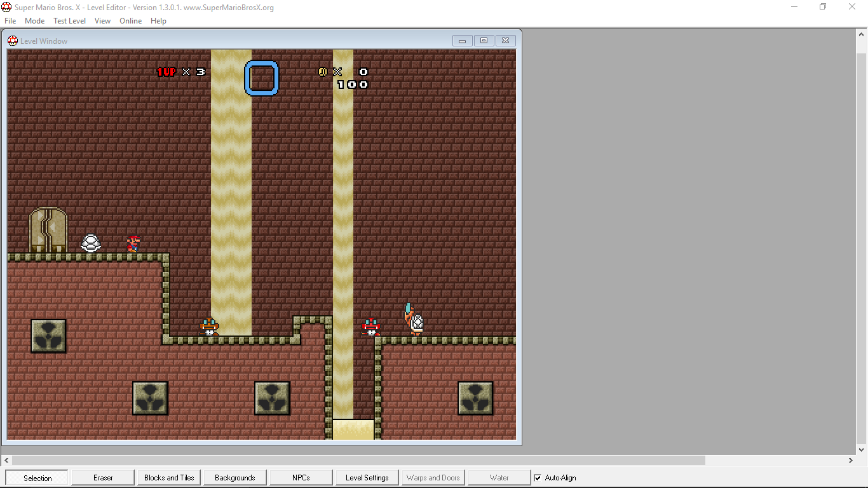
Task: Open the Help menu
Action: pos(158,21)
